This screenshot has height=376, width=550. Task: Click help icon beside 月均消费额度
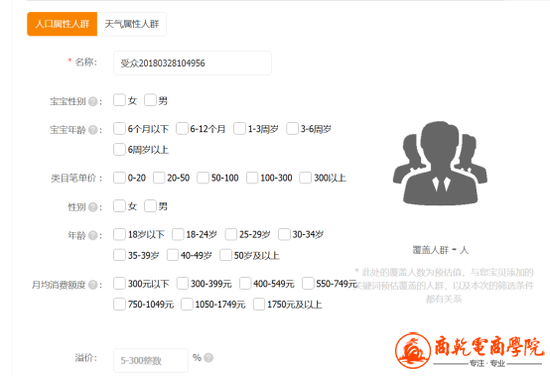point(93,285)
